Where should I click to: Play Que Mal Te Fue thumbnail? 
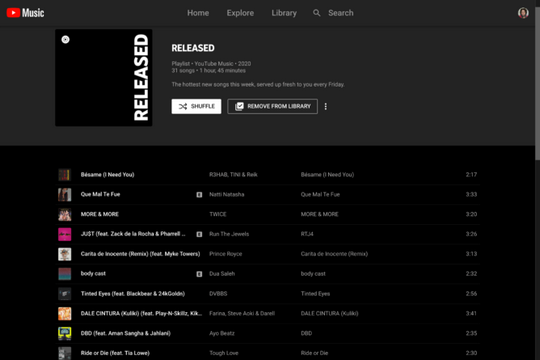[65, 195]
